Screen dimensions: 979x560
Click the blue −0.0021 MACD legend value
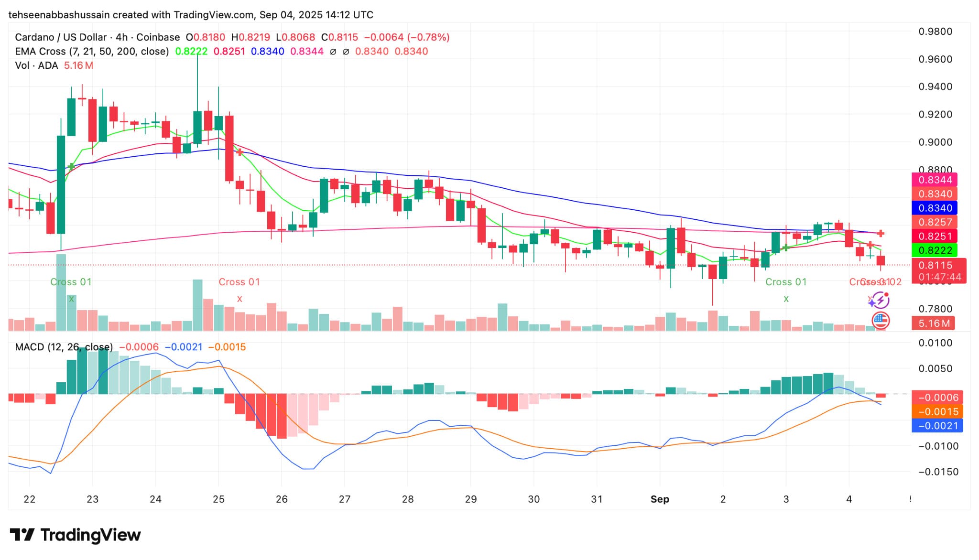tap(184, 347)
